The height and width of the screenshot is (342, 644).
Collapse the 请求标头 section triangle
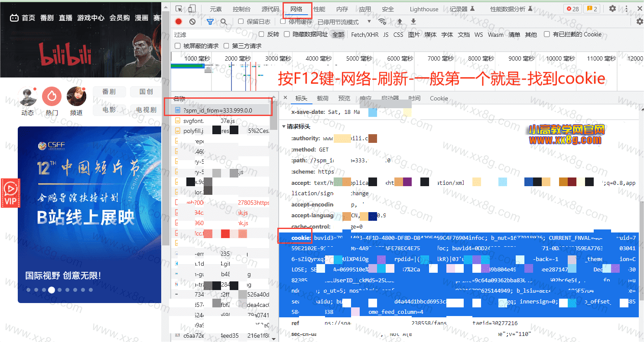pos(284,127)
